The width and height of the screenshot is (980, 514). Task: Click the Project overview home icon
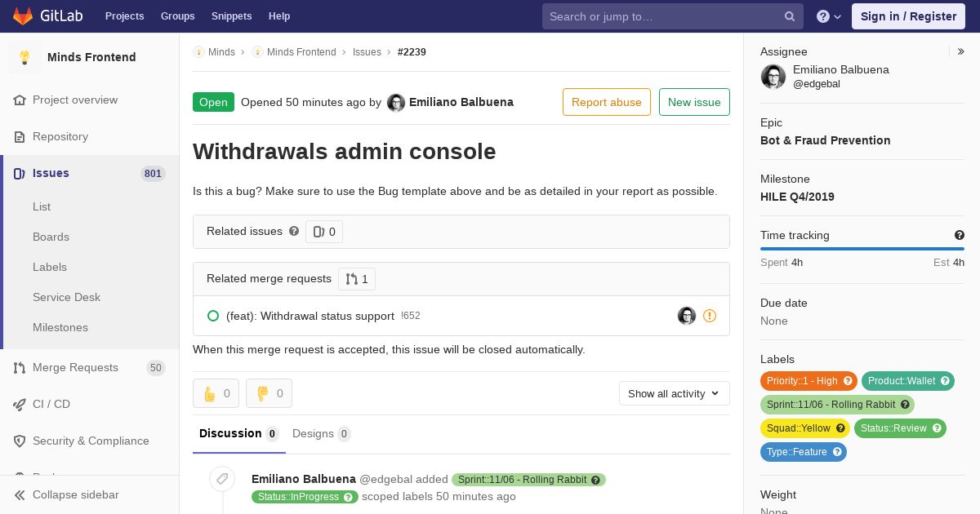(x=20, y=100)
